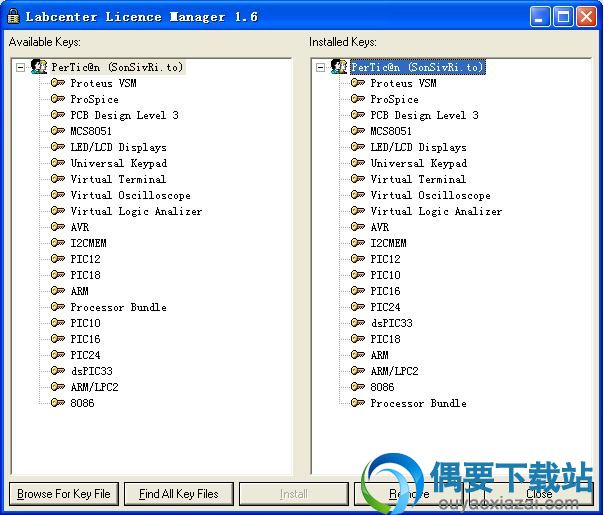Image resolution: width=604 pixels, height=515 pixels.
Task: Click key icon beside dsPIC33 in Available Keys
Action: tap(58, 371)
